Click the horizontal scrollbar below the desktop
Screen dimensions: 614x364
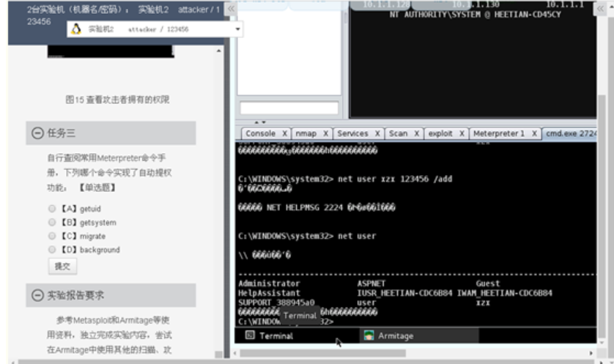coord(322,353)
